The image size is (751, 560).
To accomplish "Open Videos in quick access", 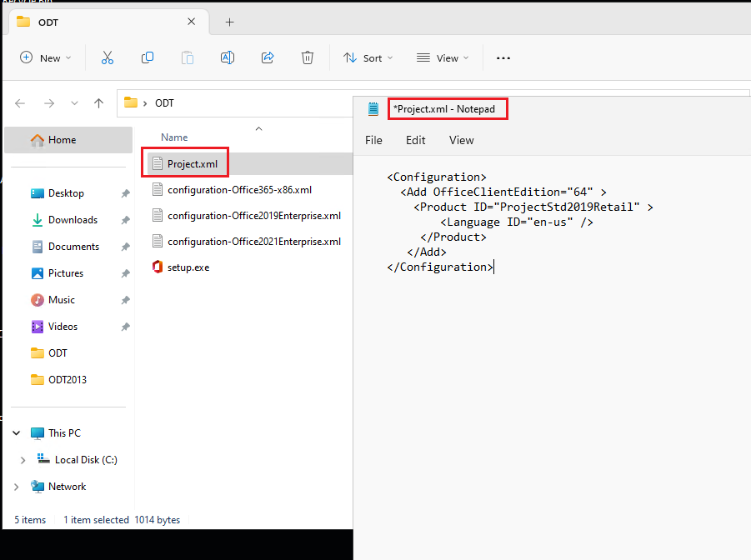I will [x=63, y=327].
